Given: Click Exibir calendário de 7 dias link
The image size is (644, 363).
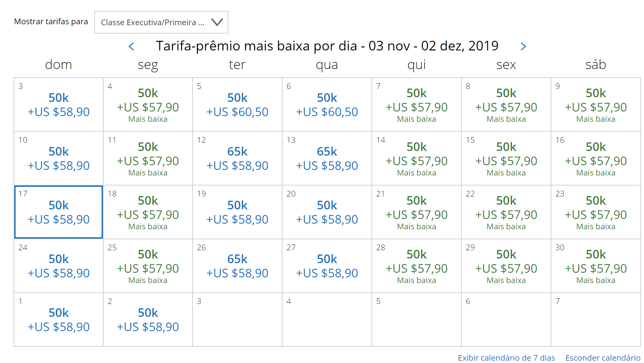Looking at the screenshot, I should pyautogui.click(x=506, y=358).
